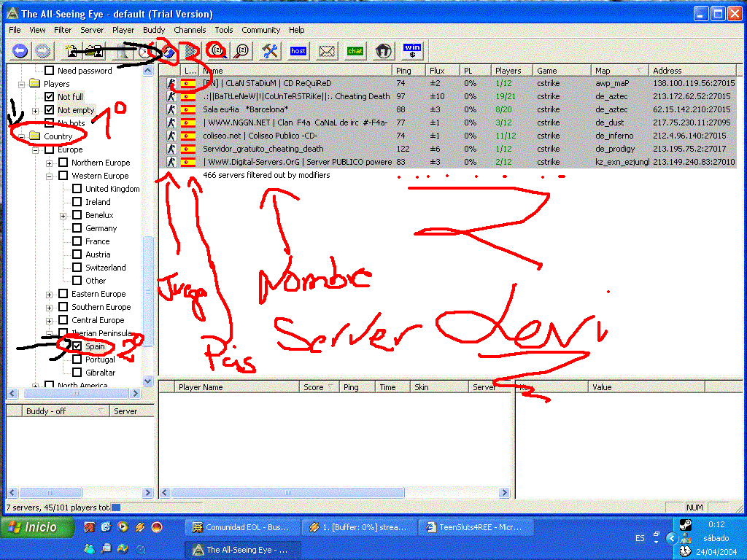Check the France checkbox
Screen dimensions: 747x560
(77, 241)
